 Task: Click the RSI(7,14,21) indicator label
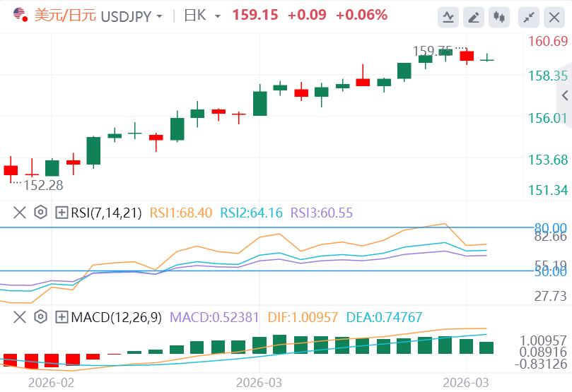coord(106,213)
